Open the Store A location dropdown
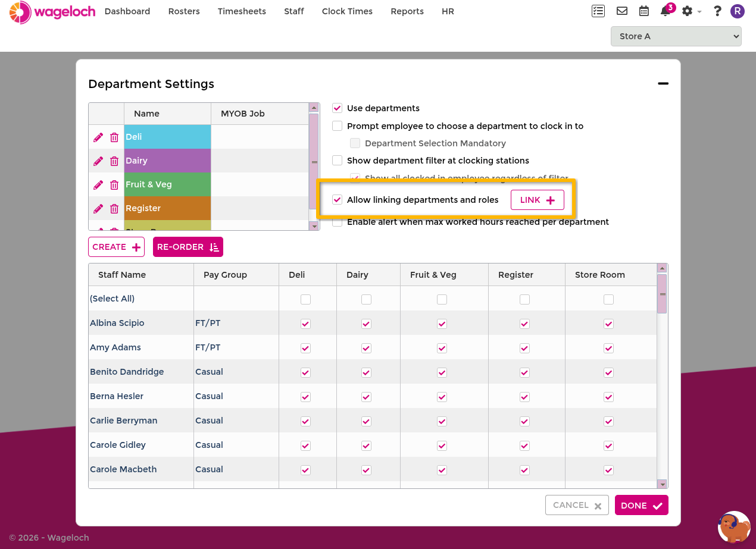This screenshot has width=756, height=549. (676, 36)
